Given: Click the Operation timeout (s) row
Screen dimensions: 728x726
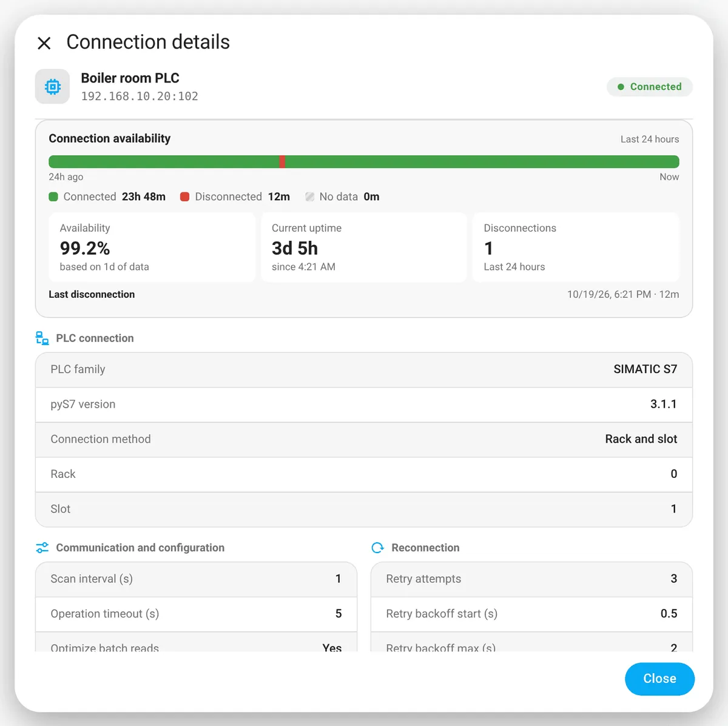Looking at the screenshot, I should (196, 614).
